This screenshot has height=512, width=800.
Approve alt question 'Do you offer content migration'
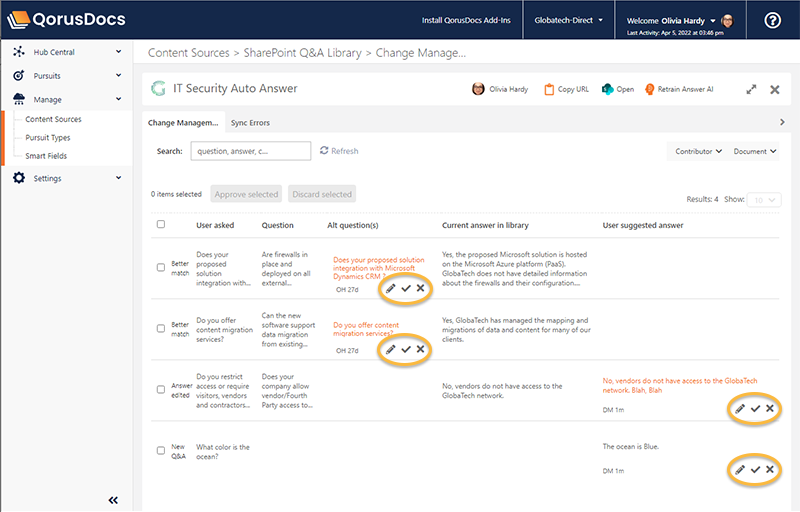(x=406, y=349)
